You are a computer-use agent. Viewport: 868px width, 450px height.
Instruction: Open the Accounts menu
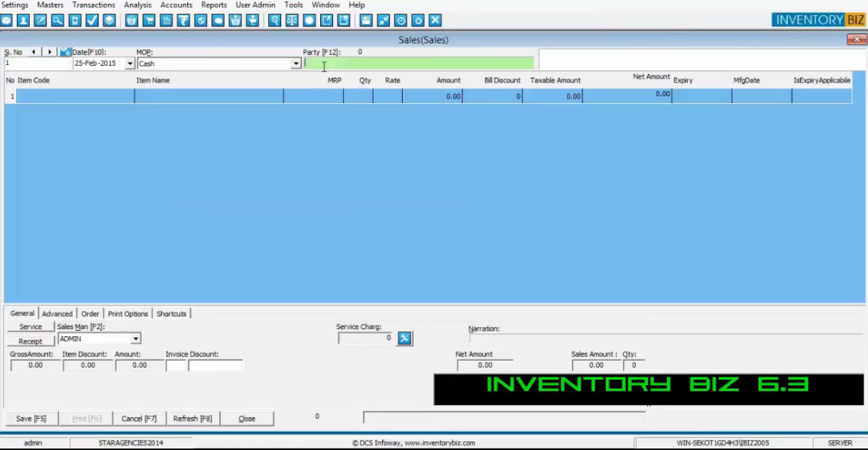pyautogui.click(x=176, y=5)
